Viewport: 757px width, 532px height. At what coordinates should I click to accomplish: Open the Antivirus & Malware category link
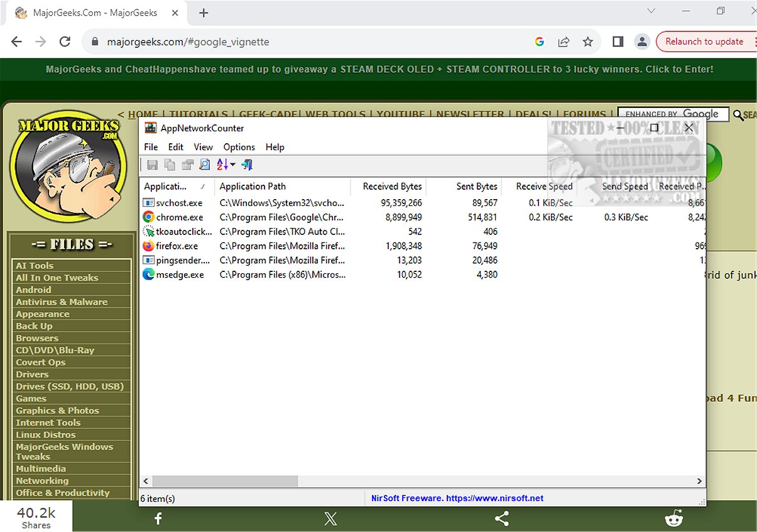[x=62, y=302]
